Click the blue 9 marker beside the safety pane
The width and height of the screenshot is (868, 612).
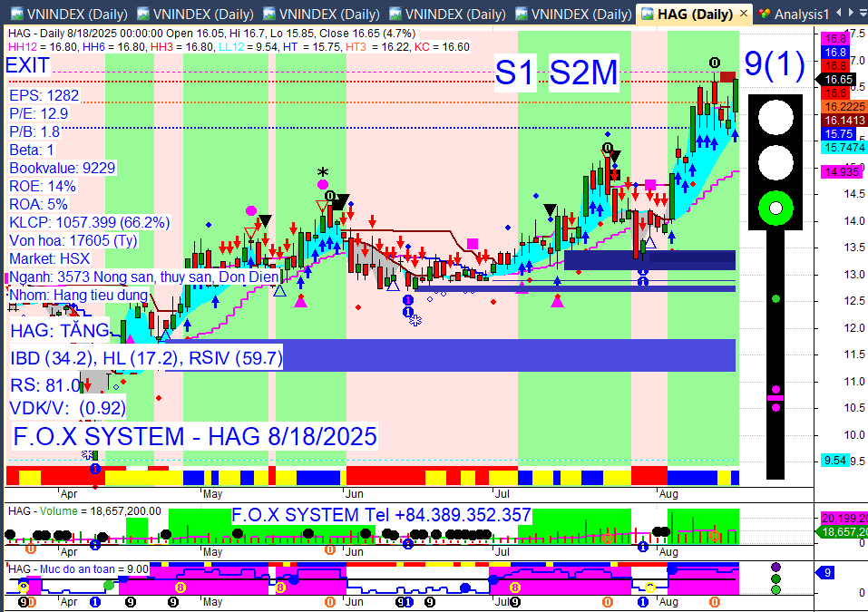[x=826, y=573]
